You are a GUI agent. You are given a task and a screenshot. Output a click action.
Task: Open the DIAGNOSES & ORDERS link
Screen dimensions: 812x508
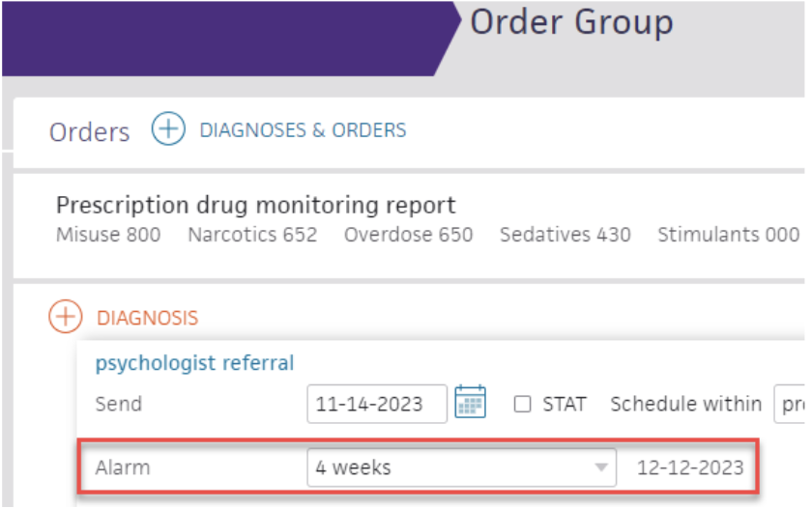click(303, 130)
